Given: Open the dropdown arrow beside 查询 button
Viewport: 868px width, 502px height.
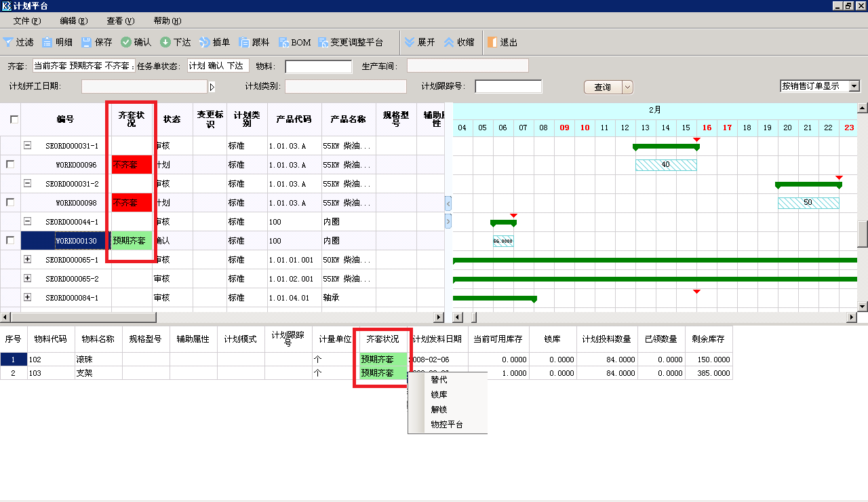Looking at the screenshot, I should [x=627, y=87].
